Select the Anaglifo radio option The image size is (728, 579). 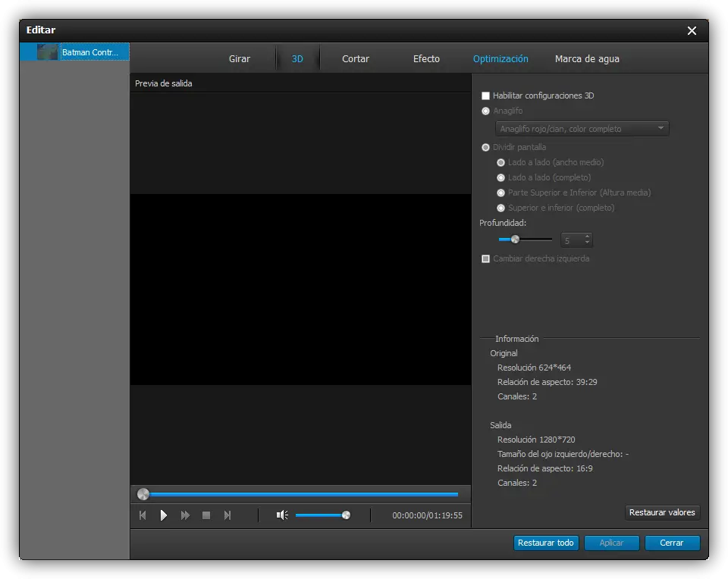486,111
